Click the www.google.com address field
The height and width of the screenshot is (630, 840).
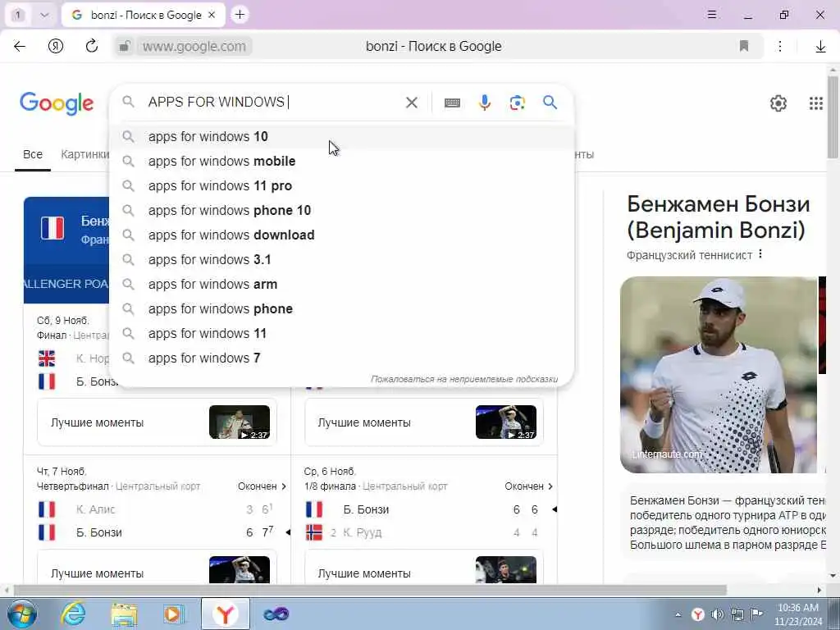coord(194,47)
